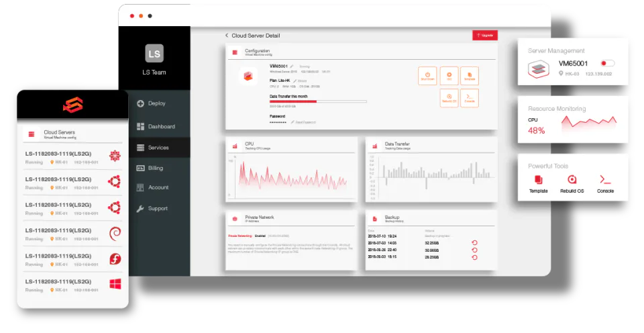Screen dimensions: 644x333
Task: Restore the 2018-06-03 18:15 backup
Action: coord(474,257)
